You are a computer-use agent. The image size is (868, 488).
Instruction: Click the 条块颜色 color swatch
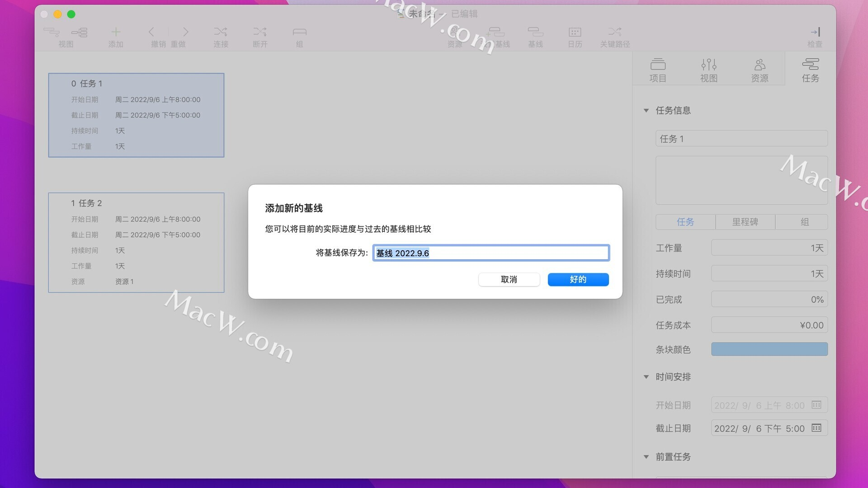click(x=769, y=350)
